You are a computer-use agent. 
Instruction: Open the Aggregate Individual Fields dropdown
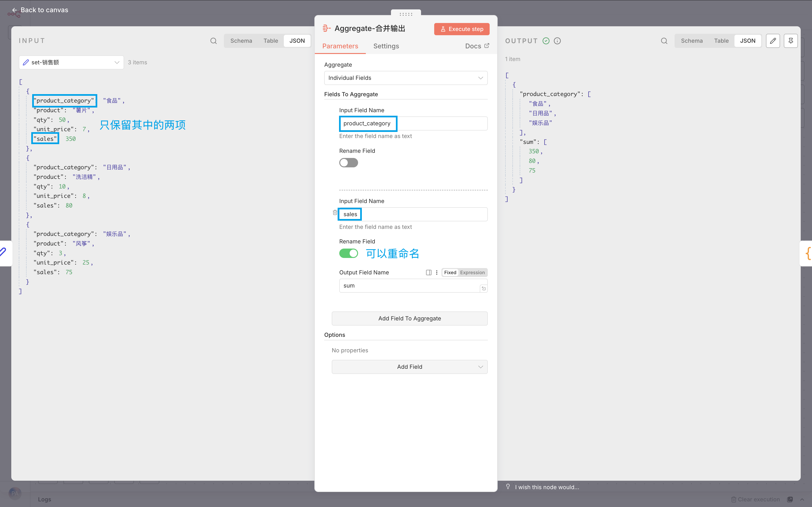coord(406,78)
